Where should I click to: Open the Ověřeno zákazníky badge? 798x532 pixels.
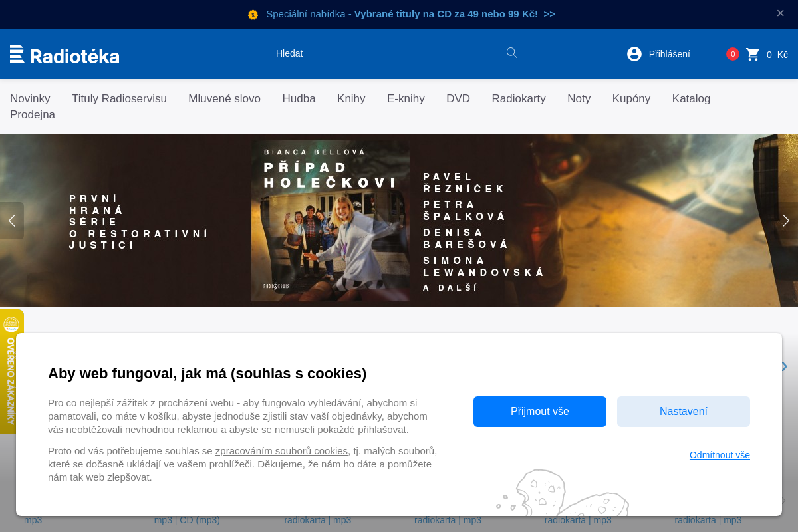point(11,371)
